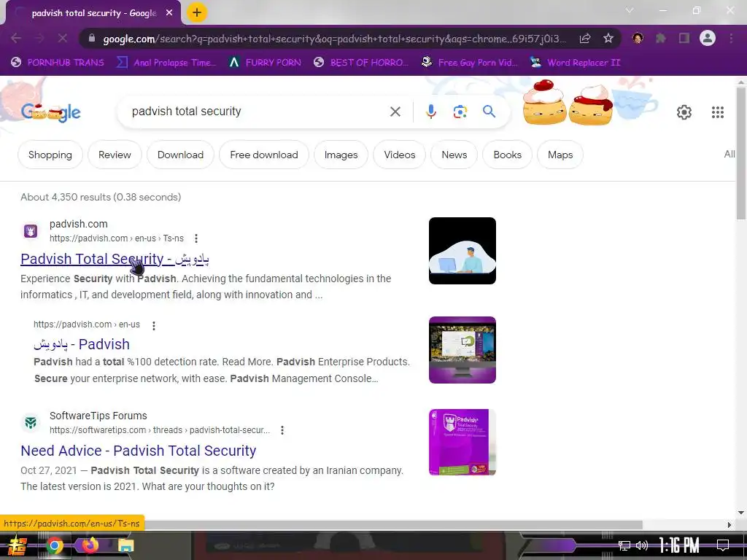Filter results by Shopping

tap(50, 155)
